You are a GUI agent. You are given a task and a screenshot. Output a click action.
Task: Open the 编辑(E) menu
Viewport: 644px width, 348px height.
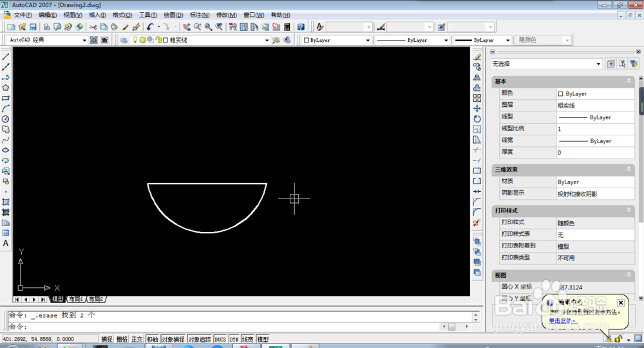pos(48,15)
